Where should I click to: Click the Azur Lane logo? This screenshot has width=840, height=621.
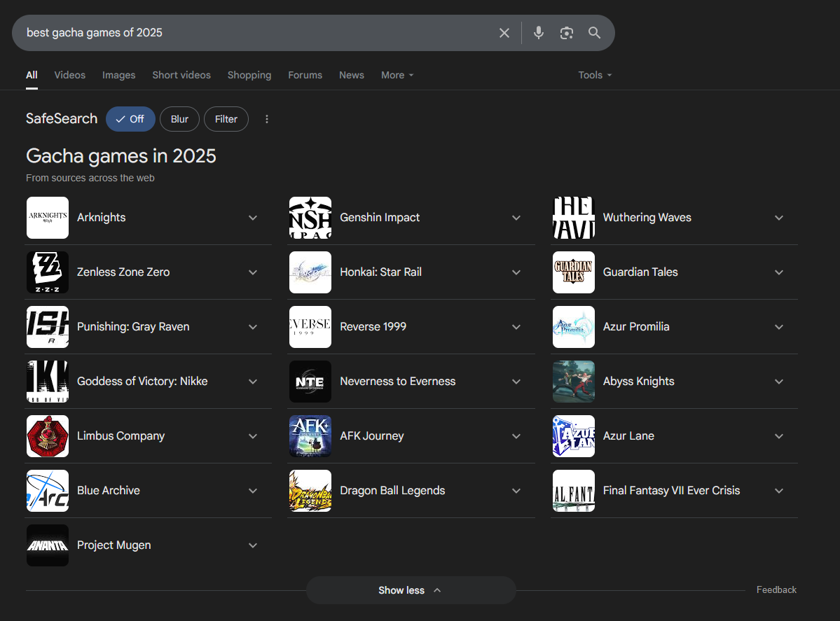click(574, 435)
